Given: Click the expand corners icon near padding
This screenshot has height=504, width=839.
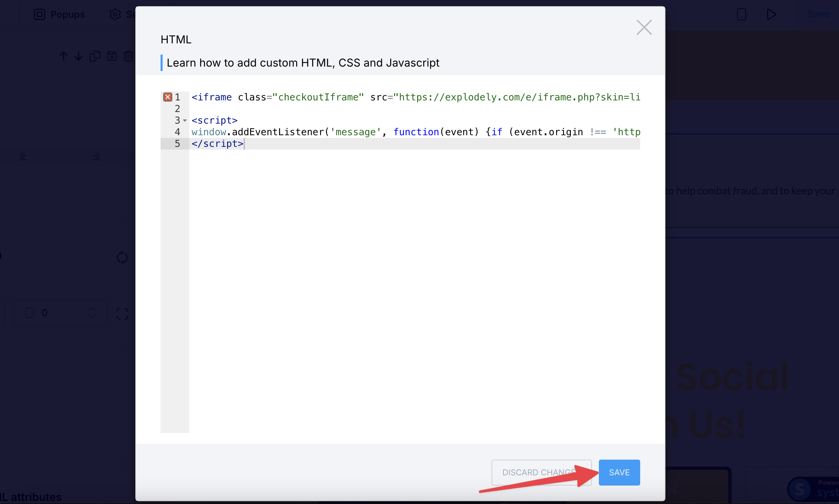Looking at the screenshot, I should tap(122, 313).
